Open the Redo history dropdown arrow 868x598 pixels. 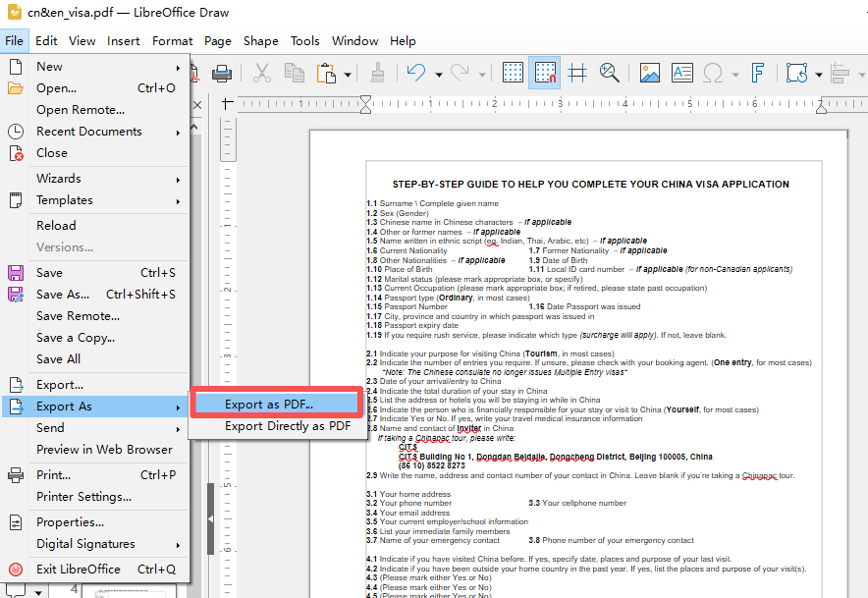[x=481, y=75]
